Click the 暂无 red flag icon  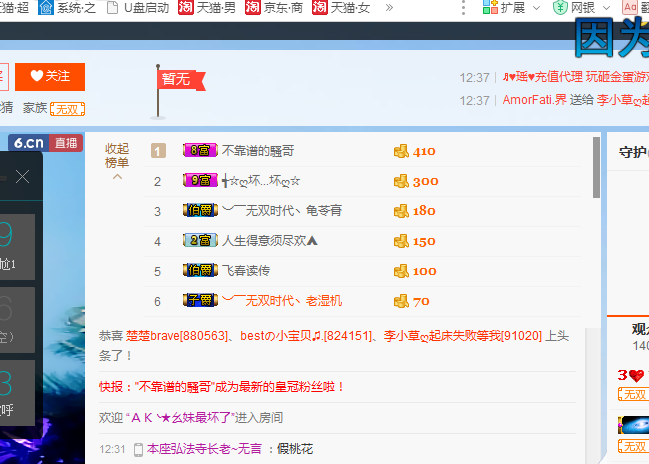[x=176, y=91]
